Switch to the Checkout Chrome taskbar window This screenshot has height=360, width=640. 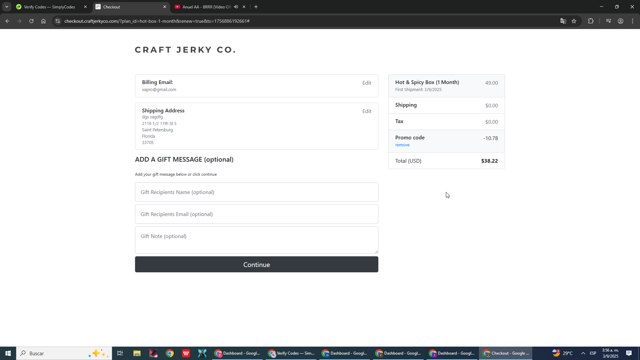(x=506, y=353)
